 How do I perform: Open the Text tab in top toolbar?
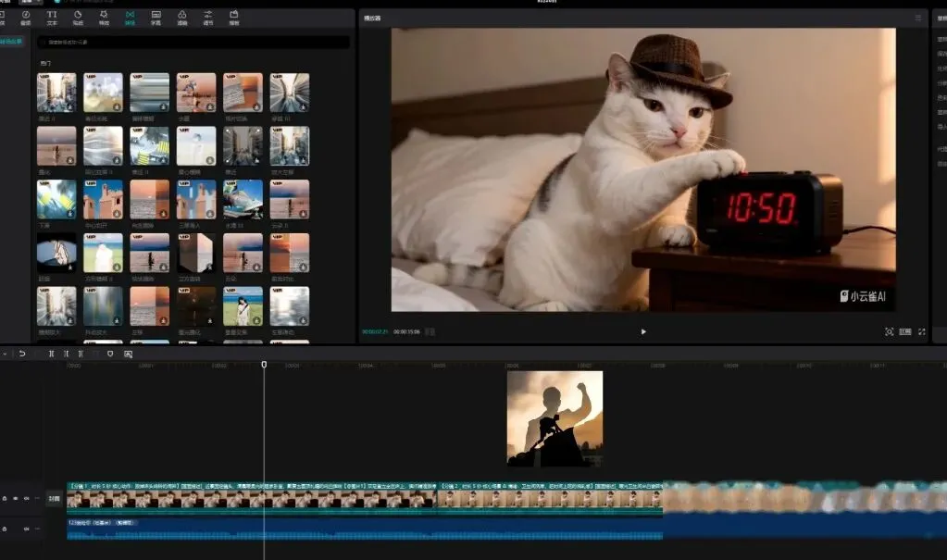(x=52, y=17)
